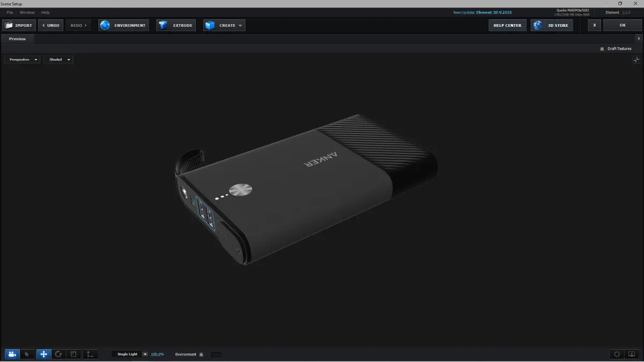644x362 pixels.
Task: Enable the Environment checkbox
Action: (201, 354)
